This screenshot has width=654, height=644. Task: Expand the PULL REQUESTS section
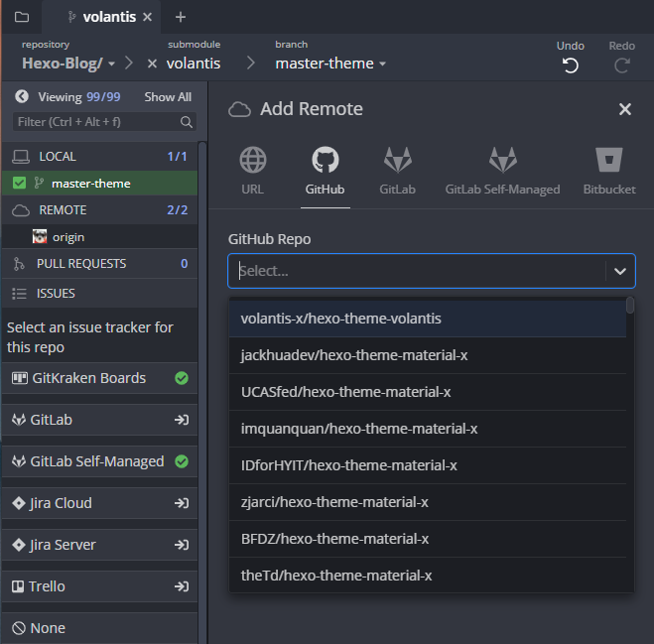(x=99, y=264)
